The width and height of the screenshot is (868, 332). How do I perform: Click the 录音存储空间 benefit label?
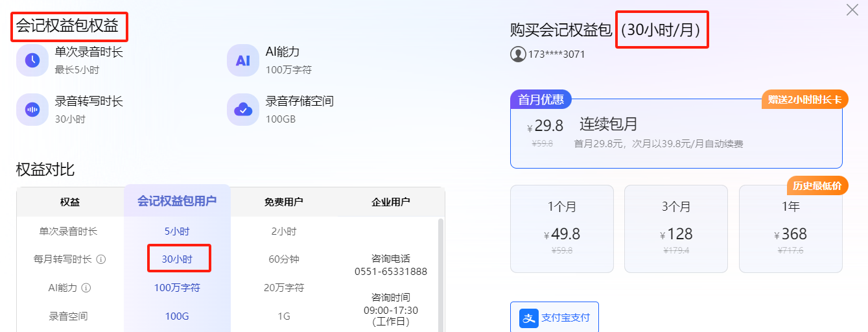[x=299, y=101]
